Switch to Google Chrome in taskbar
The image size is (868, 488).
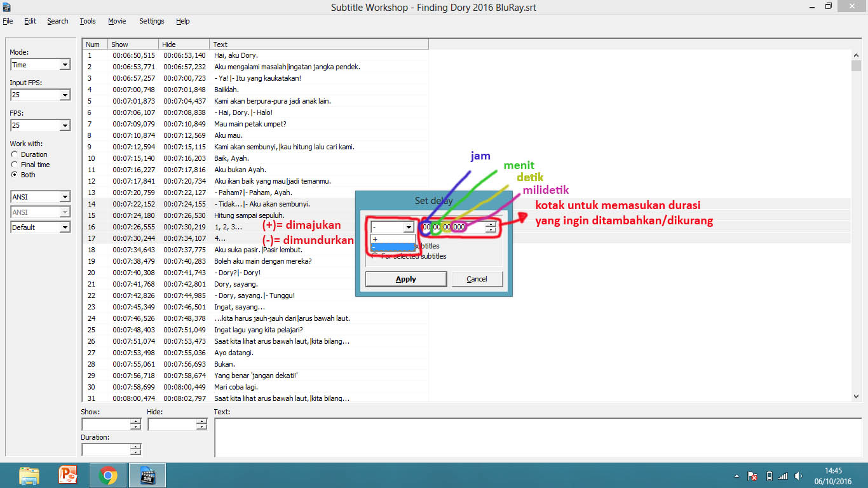click(108, 475)
